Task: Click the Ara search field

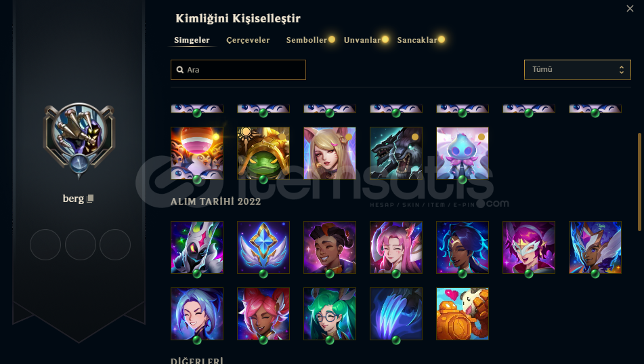Action: (x=238, y=70)
